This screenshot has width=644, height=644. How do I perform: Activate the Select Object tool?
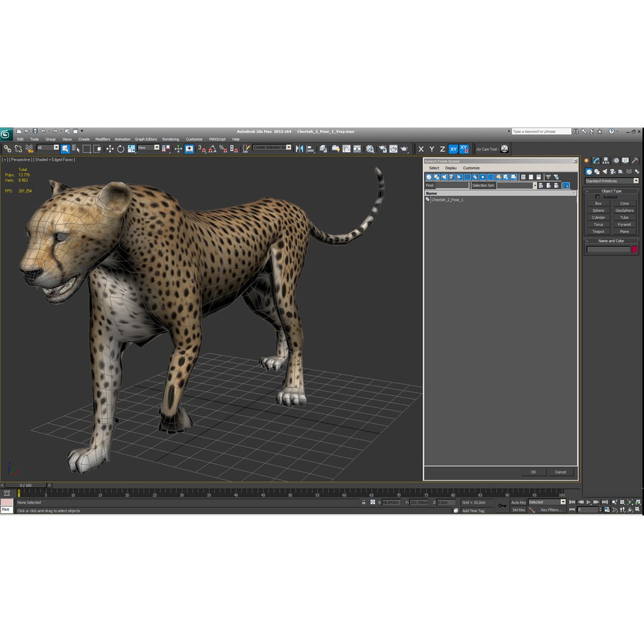66,148
